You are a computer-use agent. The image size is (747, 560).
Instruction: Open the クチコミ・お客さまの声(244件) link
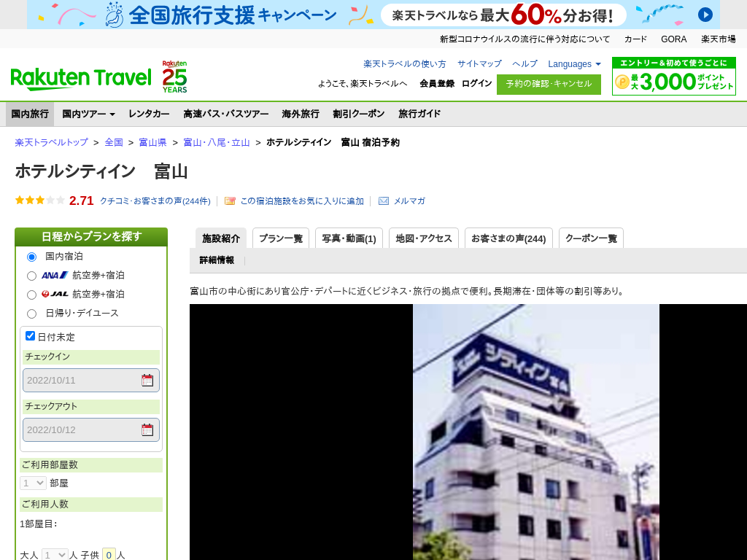(155, 201)
